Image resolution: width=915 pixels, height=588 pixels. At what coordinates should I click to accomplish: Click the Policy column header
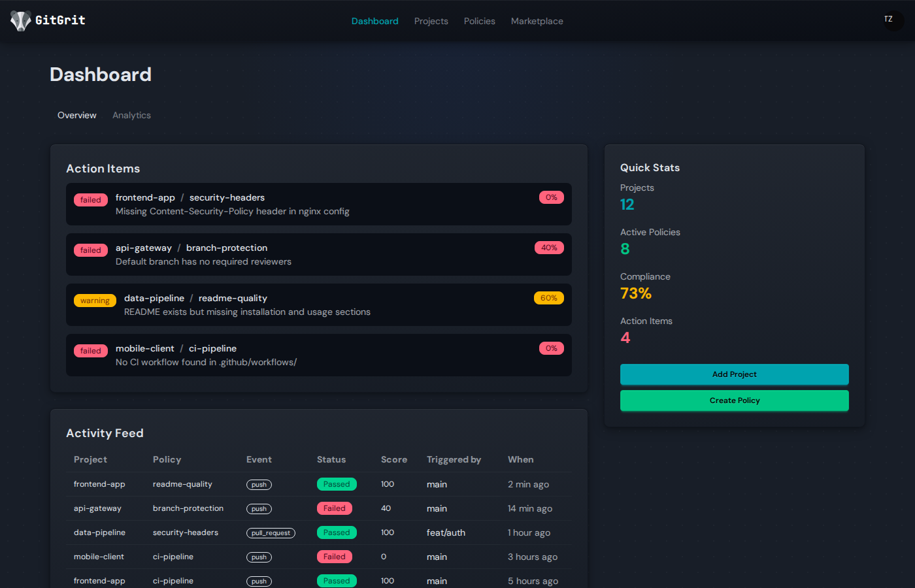pyautogui.click(x=167, y=459)
